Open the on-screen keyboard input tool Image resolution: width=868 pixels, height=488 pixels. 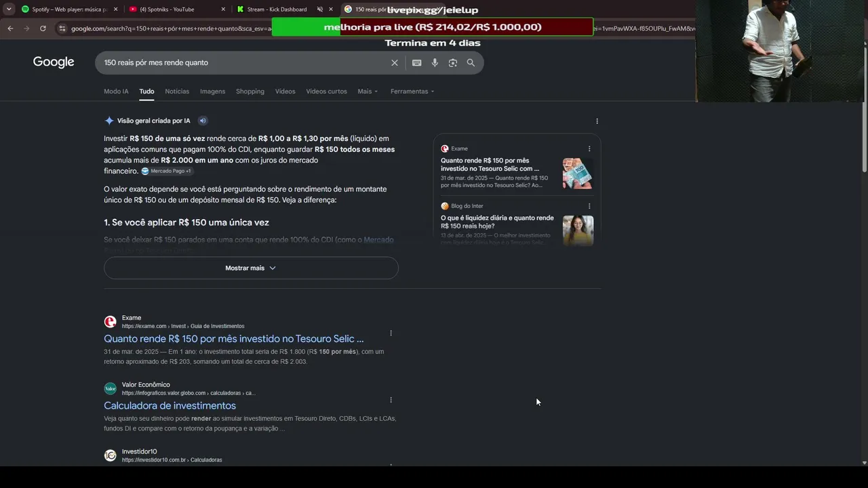pos(416,62)
